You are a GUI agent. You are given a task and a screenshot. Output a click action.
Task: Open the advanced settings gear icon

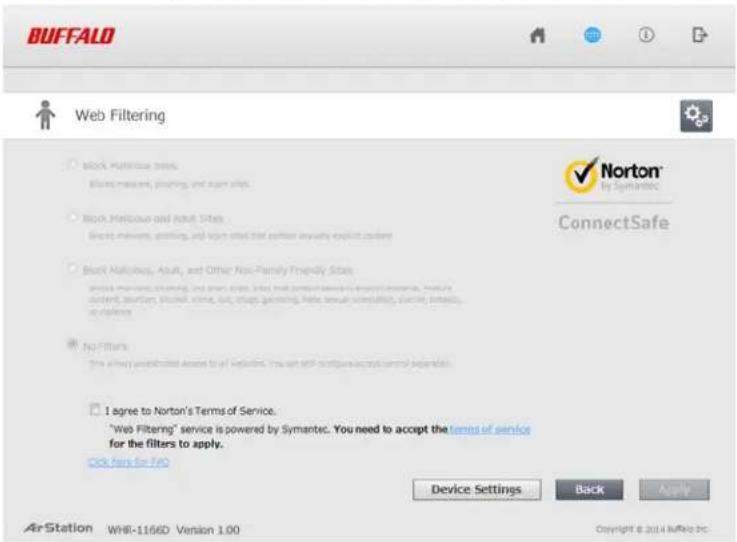[696, 116]
